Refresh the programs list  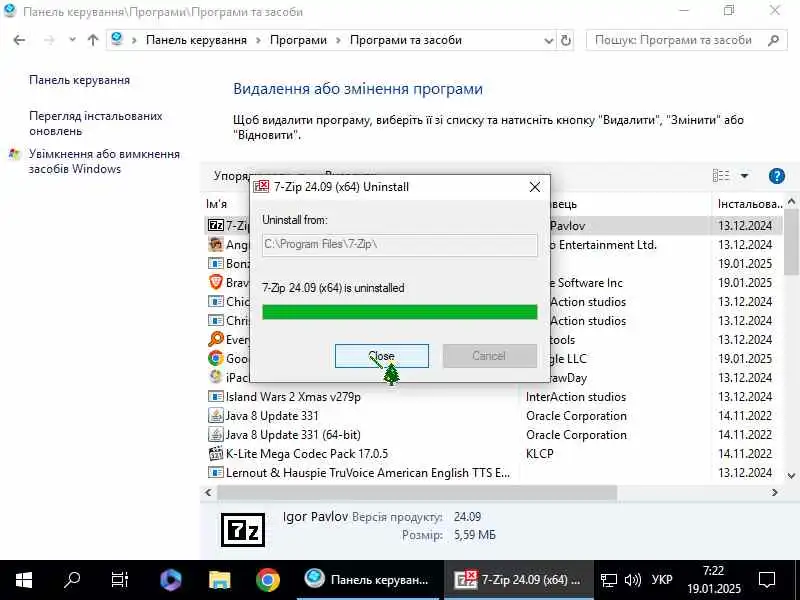(x=565, y=40)
